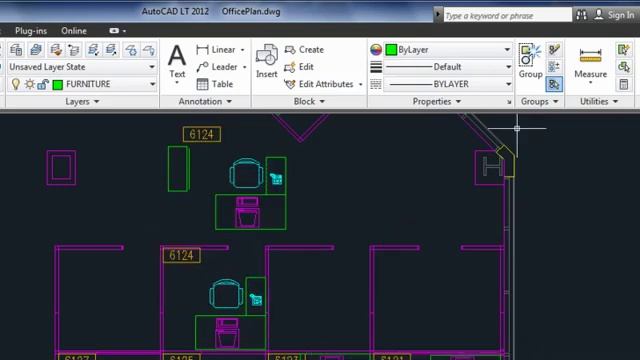640x360 pixels.
Task: Expand the Groups panel title
Action: [539, 102]
